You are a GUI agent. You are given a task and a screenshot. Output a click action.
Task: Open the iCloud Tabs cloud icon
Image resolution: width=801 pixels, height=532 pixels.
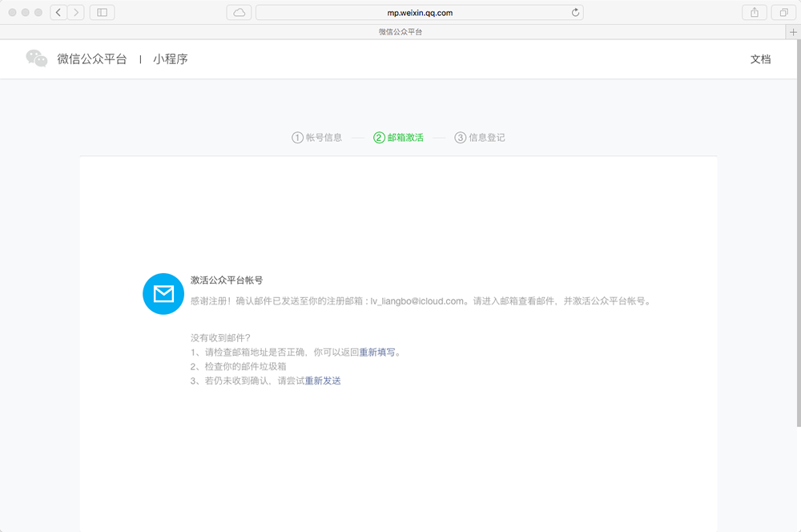(239, 12)
